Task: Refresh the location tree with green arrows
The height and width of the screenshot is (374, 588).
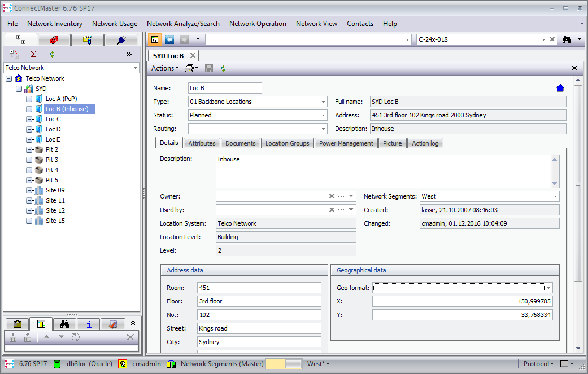Action: pos(52,54)
